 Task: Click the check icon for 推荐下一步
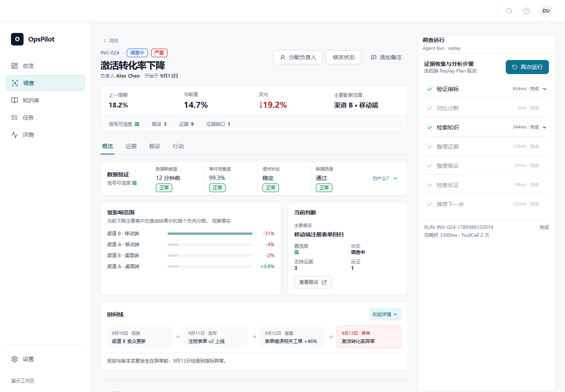tap(430, 204)
